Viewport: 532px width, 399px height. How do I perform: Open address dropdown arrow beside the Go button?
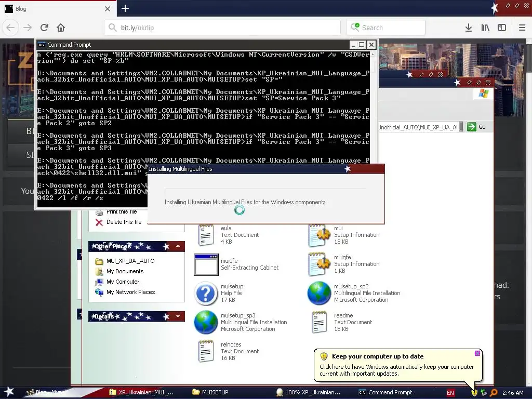[x=461, y=127]
